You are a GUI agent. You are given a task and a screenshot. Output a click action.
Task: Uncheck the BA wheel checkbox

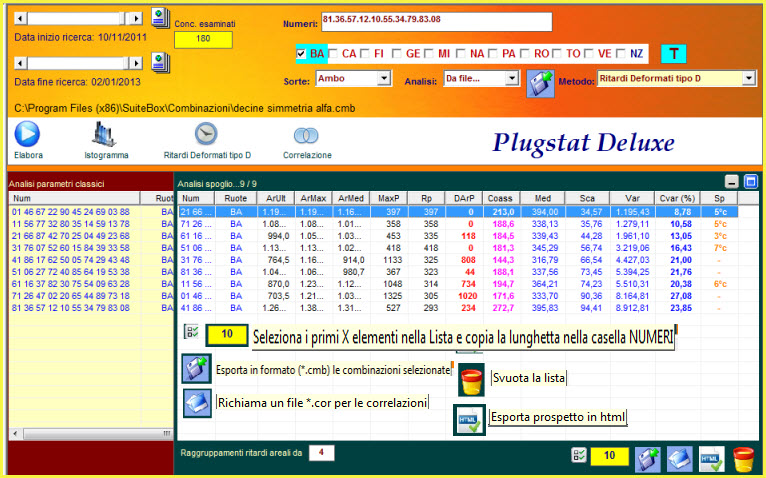tap(301, 54)
